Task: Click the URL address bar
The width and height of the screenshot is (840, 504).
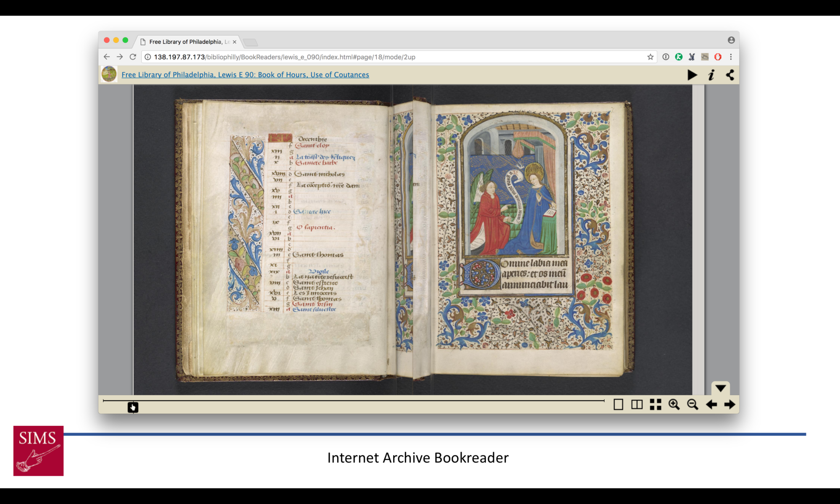Action: (399, 57)
